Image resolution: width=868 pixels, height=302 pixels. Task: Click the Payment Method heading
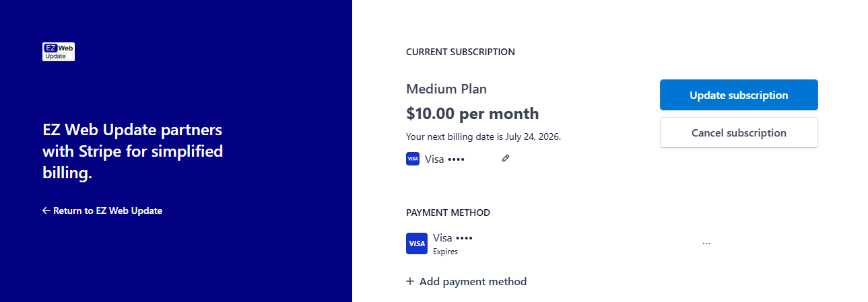coord(448,213)
